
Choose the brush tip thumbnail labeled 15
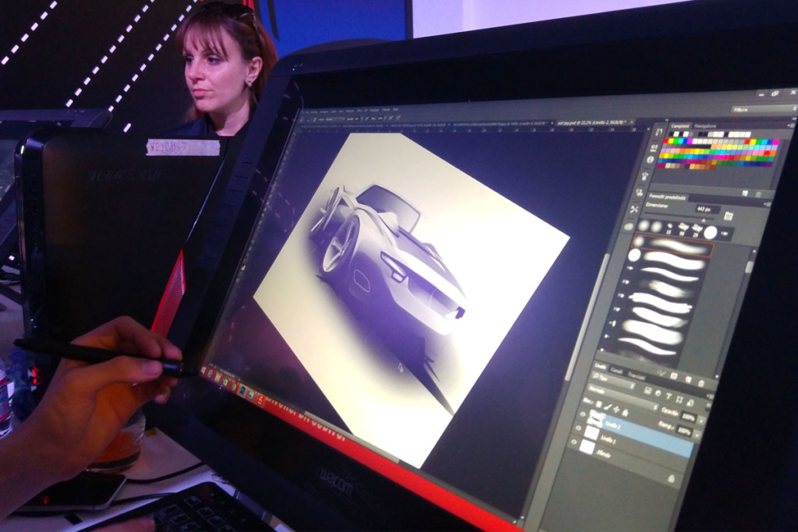(669, 228)
